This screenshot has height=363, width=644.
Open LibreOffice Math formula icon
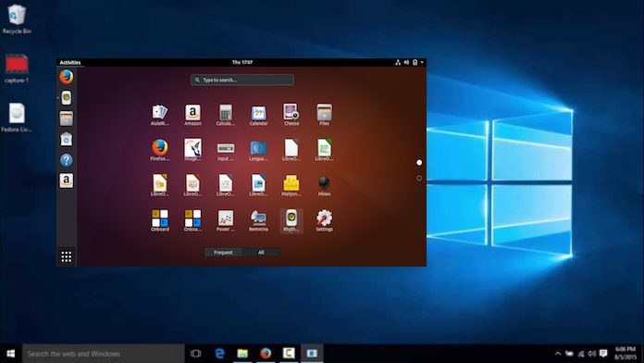coord(226,185)
